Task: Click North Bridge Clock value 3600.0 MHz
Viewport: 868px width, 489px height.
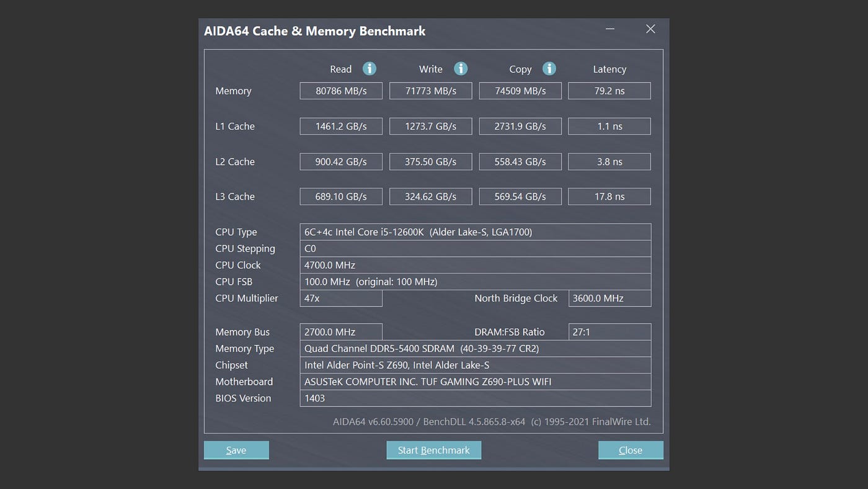Action: [x=609, y=298]
